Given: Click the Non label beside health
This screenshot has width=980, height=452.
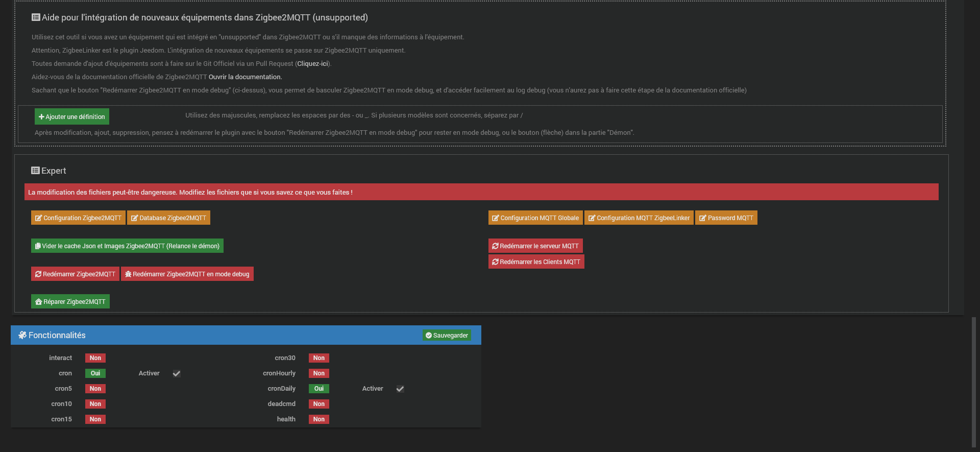Looking at the screenshot, I should click(319, 419).
